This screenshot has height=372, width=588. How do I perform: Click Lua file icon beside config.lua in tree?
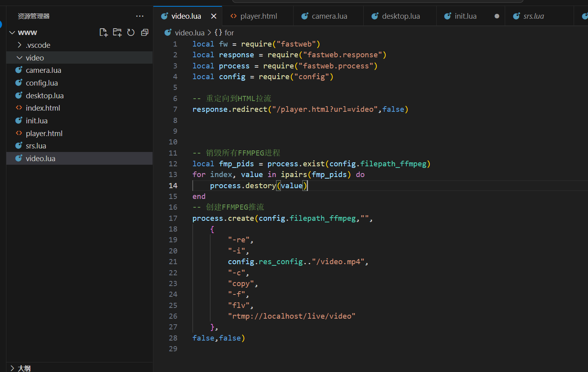click(19, 83)
